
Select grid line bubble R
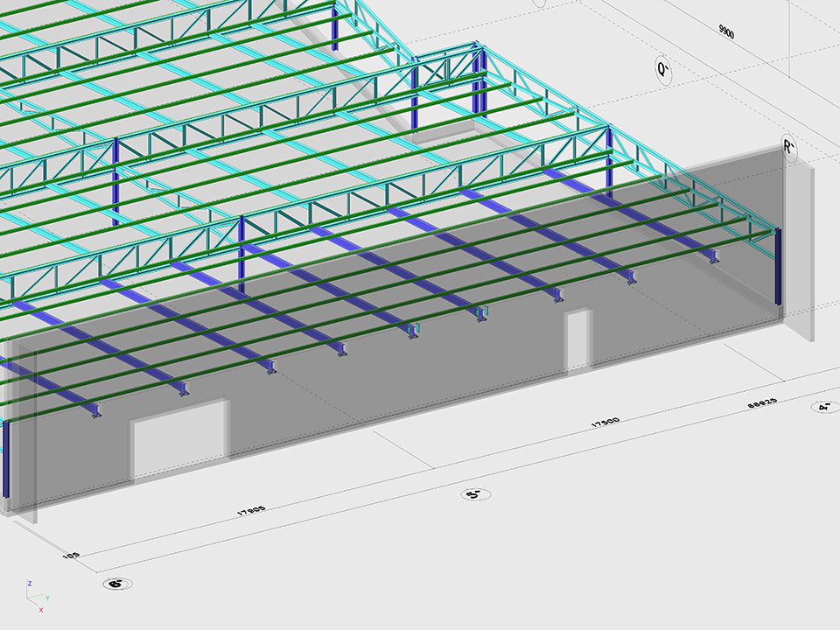[x=789, y=147]
